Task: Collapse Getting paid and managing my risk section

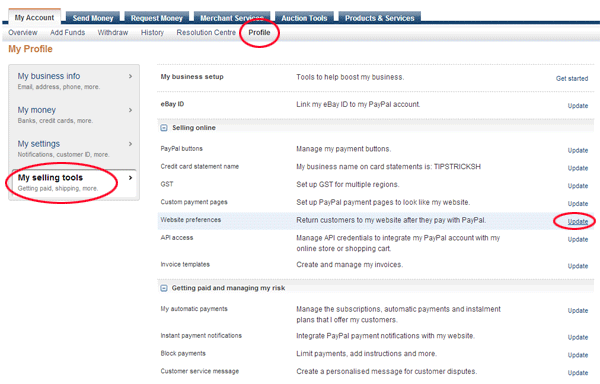Action: [164, 288]
